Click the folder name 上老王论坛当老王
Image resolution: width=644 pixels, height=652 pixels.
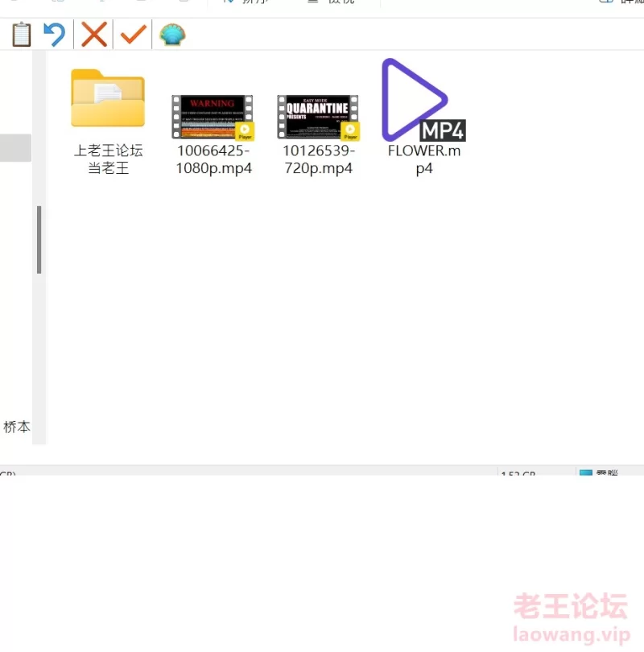(x=108, y=159)
